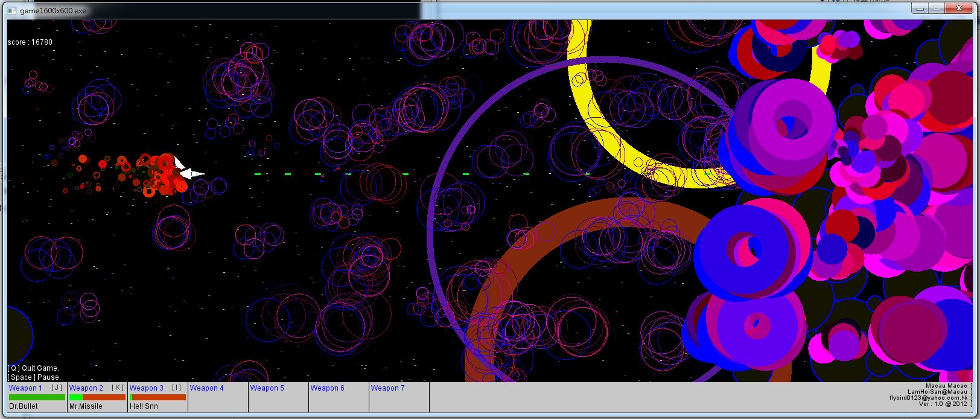The image size is (980, 419).
Task: Click the "[ I ]" key hint
Action: pos(177,388)
